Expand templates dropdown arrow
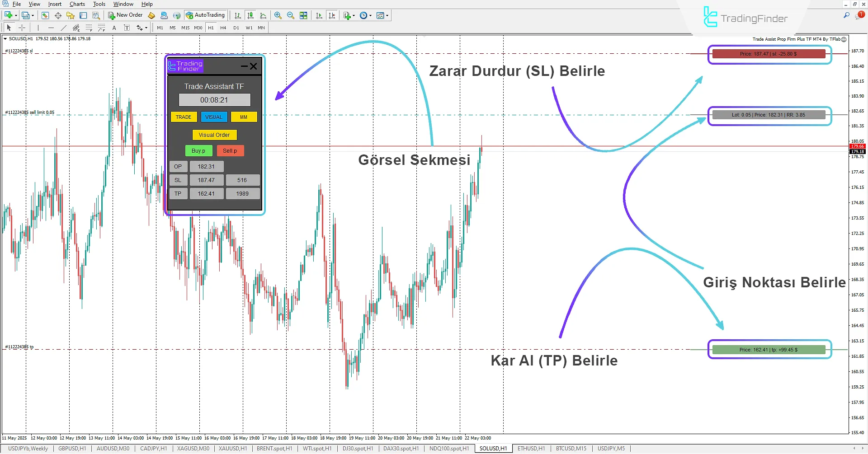Viewport: 868px width, 454px height. coord(387,15)
